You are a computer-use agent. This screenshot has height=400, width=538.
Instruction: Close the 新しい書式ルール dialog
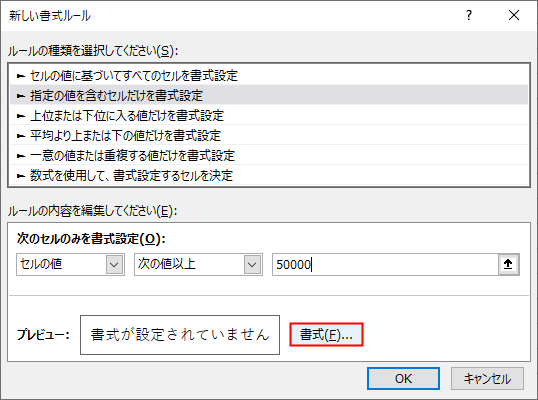click(514, 15)
